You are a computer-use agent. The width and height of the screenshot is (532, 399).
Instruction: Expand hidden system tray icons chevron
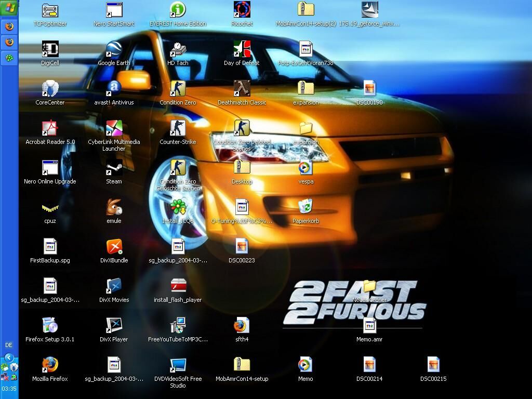(9, 357)
